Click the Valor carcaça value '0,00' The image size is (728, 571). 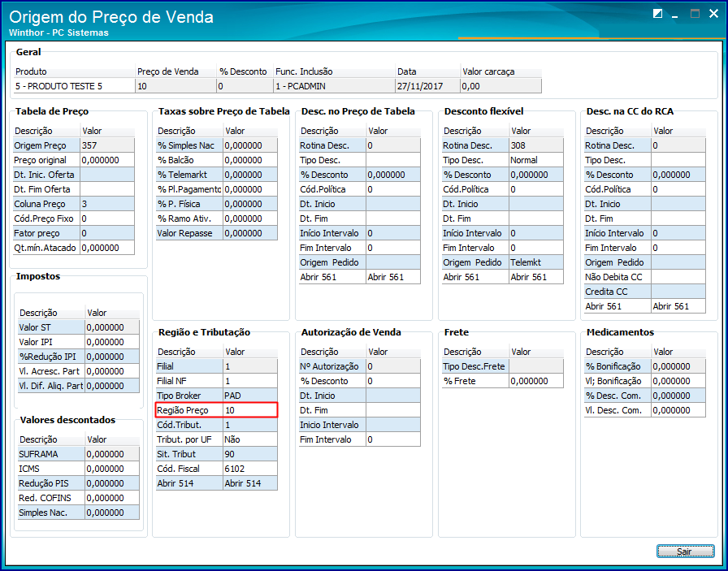tap(501, 86)
